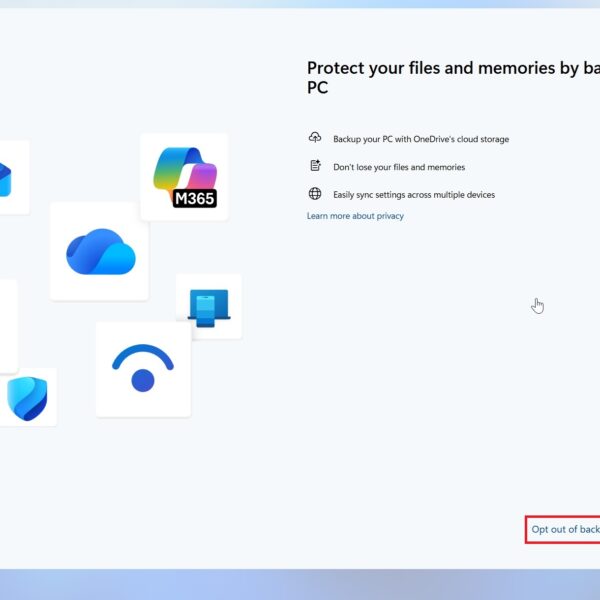Click the Microsoft 365 Copilot M365 icon

185,177
